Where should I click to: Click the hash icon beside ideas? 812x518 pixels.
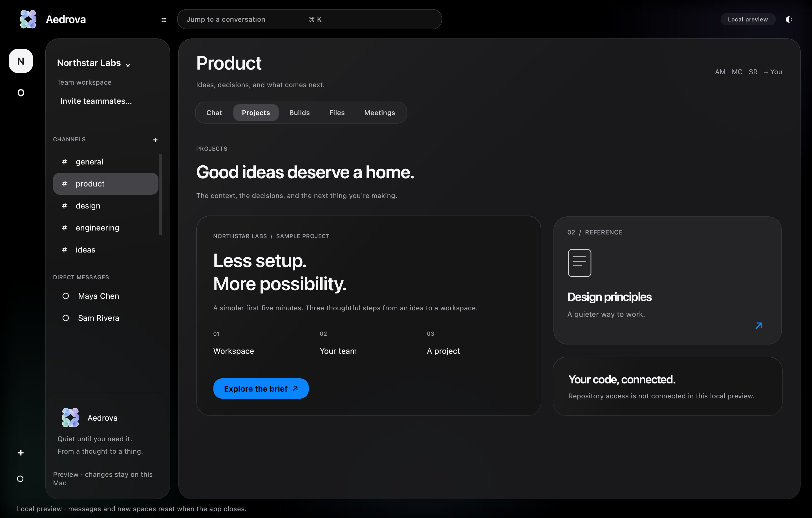[x=64, y=250]
